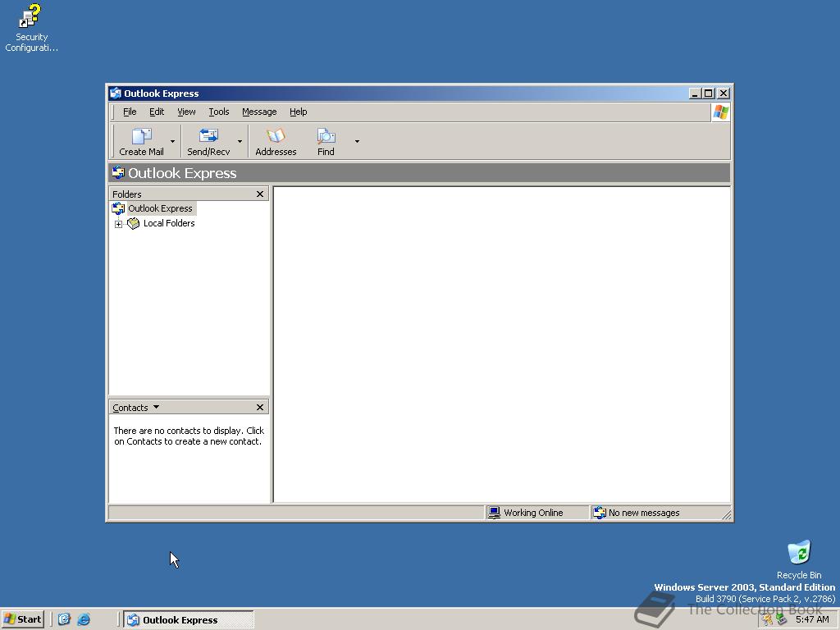Close the Contacts pane
This screenshot has width=840, height=630.
[x=260, y=407]
